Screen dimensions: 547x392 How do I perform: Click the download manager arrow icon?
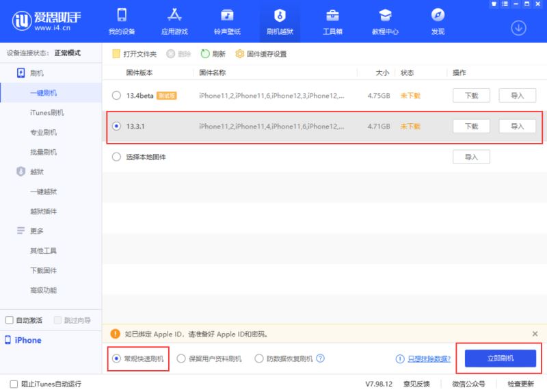518,28
